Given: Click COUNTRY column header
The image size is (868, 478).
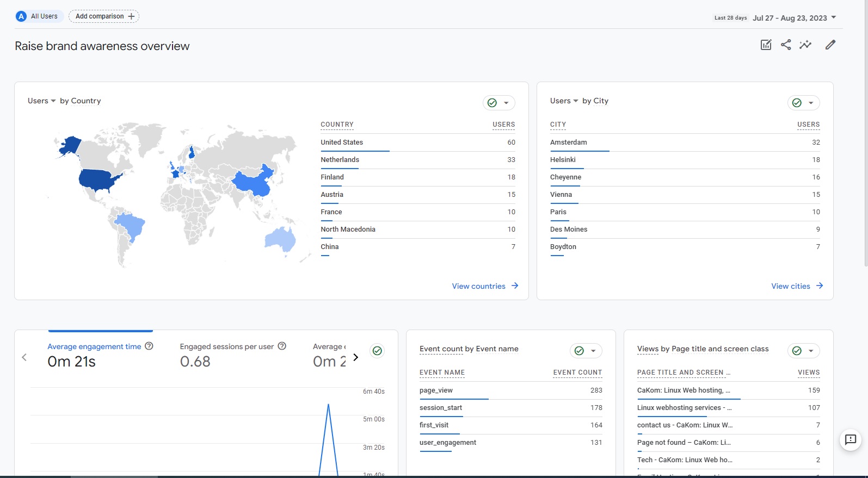Looking at the screenshot, I should (x=337, y=125).
